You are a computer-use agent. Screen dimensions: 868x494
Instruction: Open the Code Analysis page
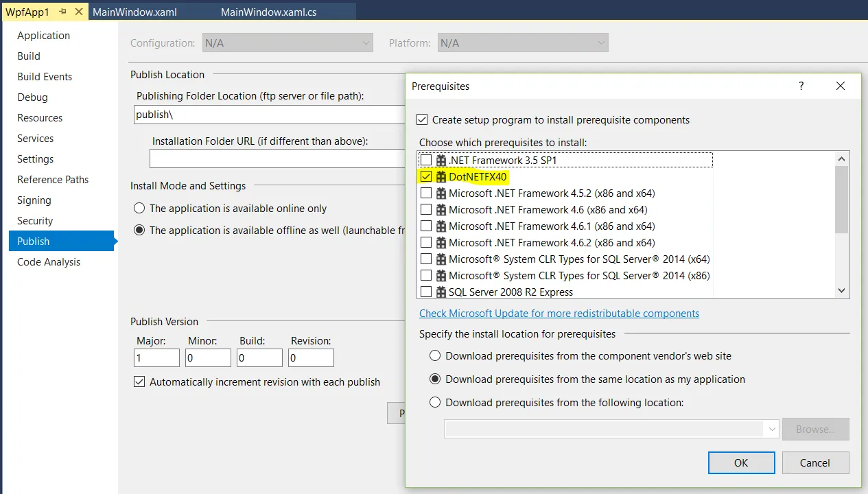tap(49, 262)
